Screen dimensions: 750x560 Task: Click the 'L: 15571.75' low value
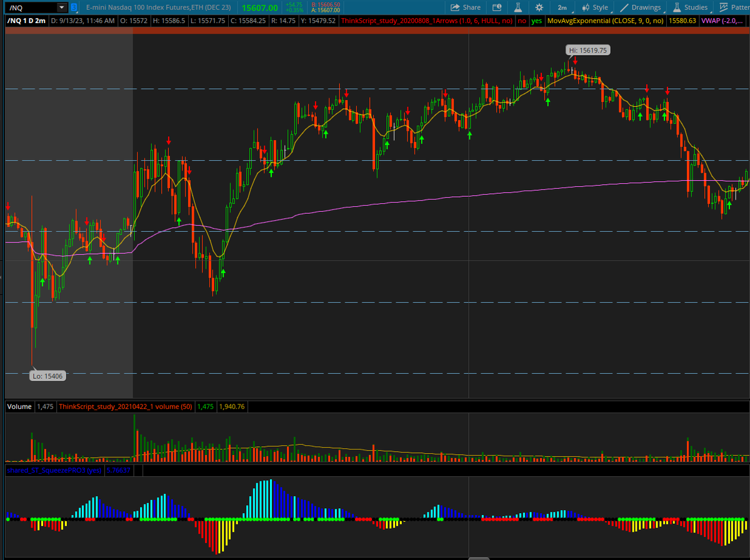click(208, 21)
